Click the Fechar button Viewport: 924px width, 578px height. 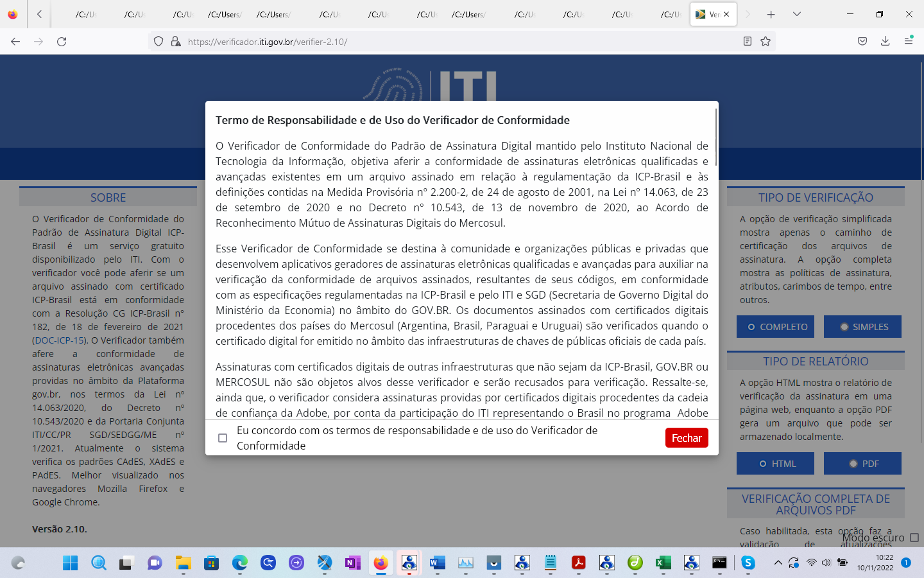tap(686, 437)
